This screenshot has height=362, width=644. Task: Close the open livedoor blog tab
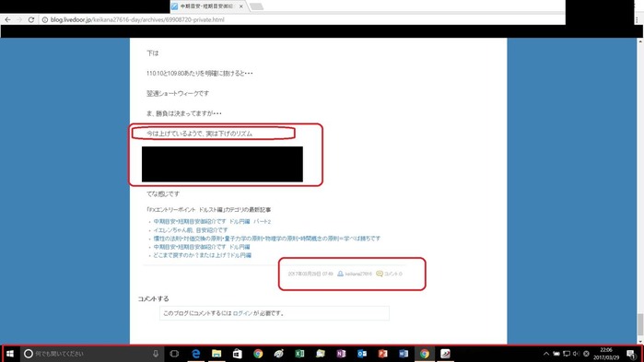[x=241, y=6]
